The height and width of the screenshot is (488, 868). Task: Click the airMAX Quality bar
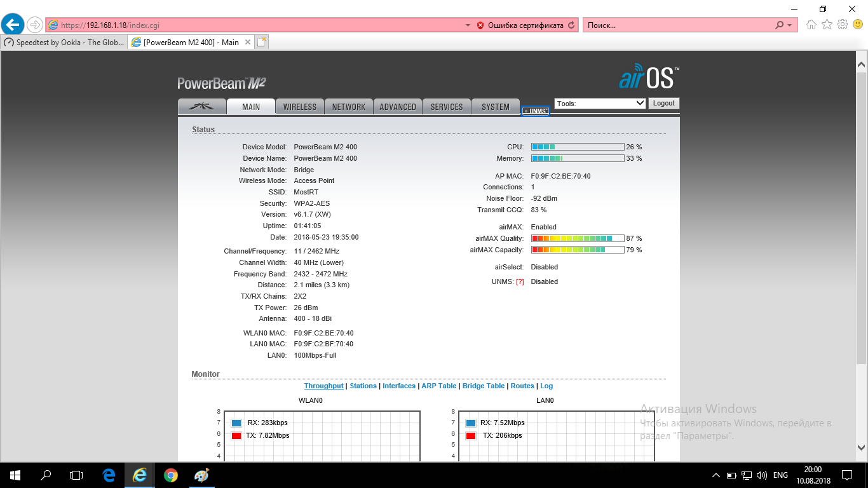tap(578, 238)
